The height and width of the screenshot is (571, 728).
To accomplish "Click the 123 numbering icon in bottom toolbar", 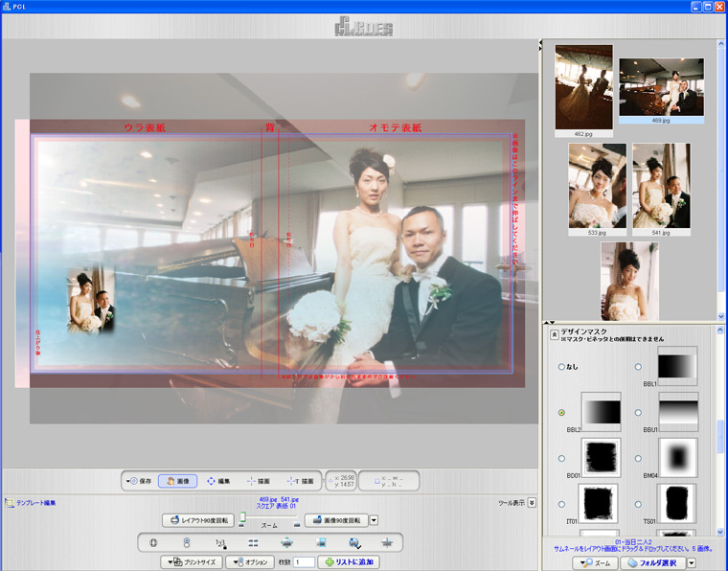I will (x=219, y=543).
